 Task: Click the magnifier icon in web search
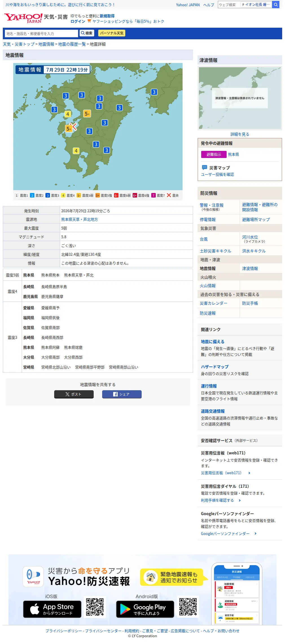click(276, 5)
